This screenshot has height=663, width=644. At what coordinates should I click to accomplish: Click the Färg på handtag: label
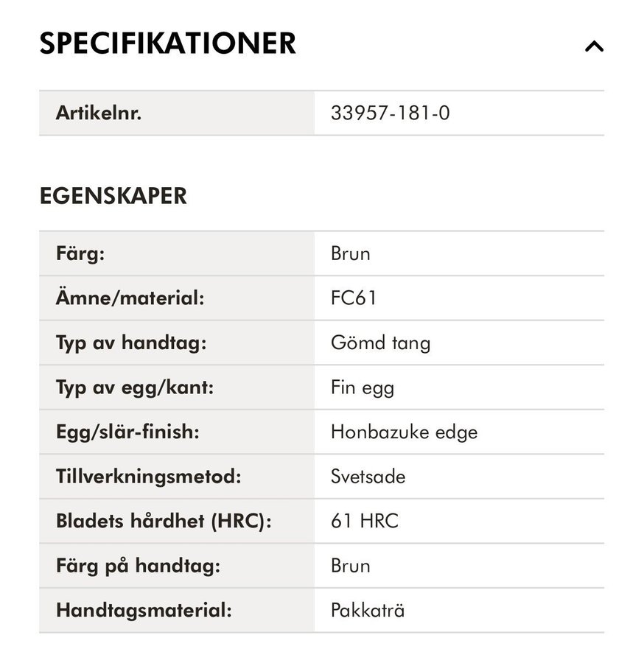(x=139, y=566)
